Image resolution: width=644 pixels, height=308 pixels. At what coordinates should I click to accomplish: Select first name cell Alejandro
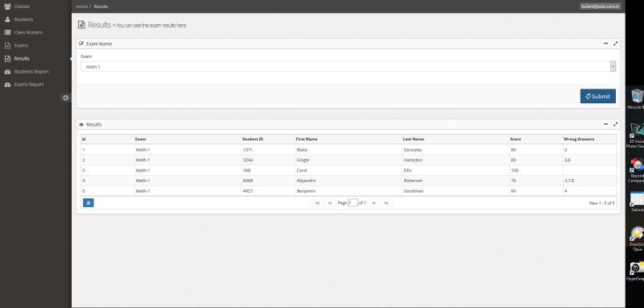(x=349, y=181)
